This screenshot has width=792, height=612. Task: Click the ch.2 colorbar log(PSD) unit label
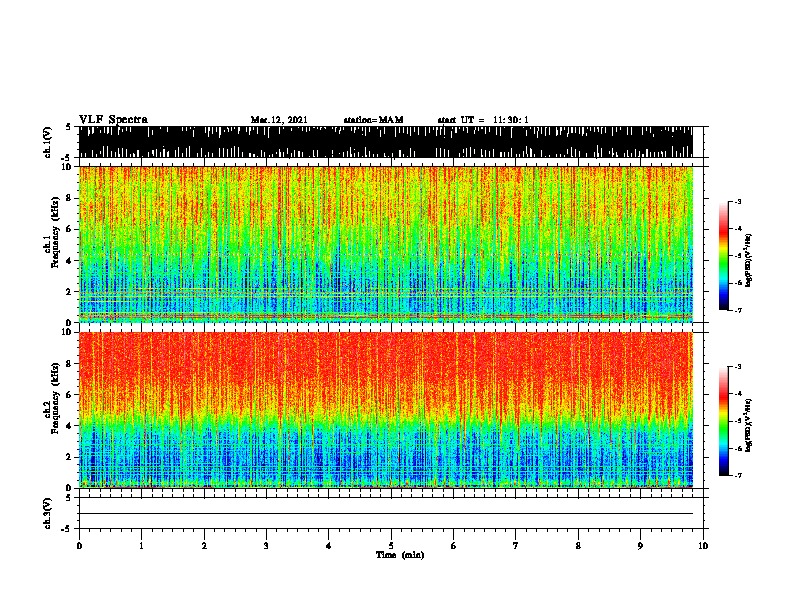748,425
